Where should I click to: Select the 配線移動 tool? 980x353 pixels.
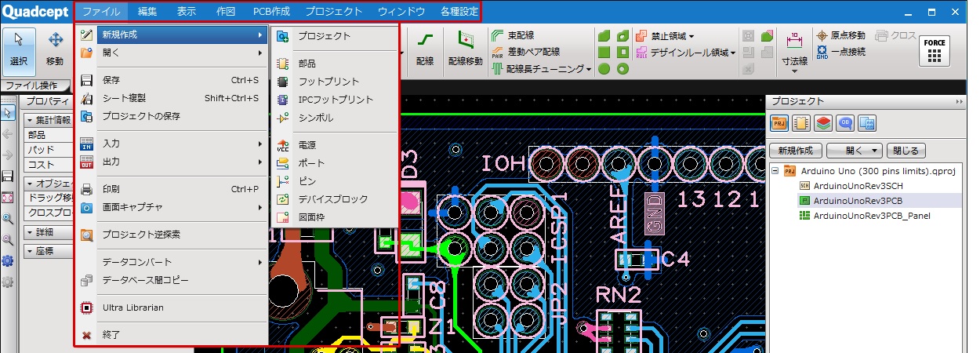click(x=466, y=49)
